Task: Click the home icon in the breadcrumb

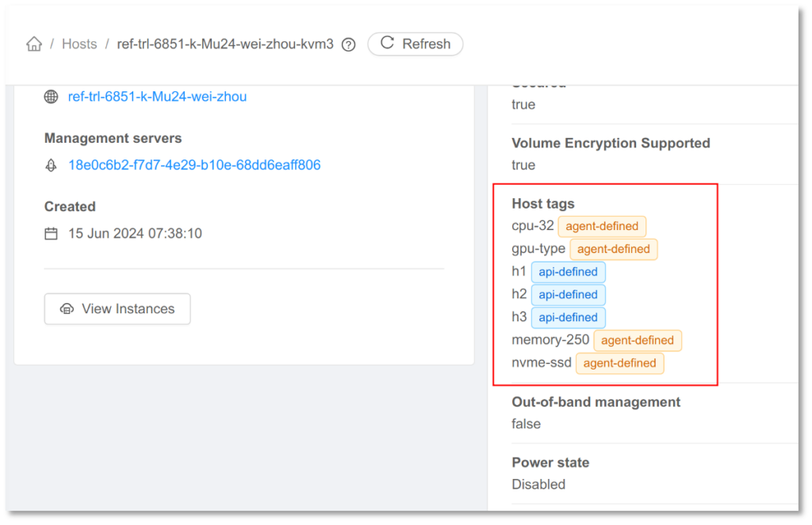Action: coord(33,44)
